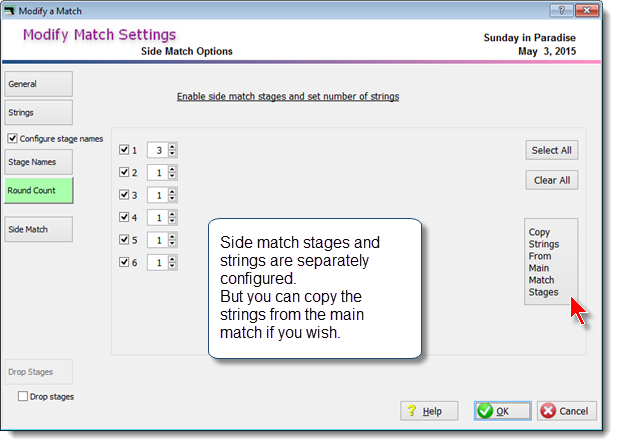
Task: Increase strings count for stage 1
Action: (172, 147)
